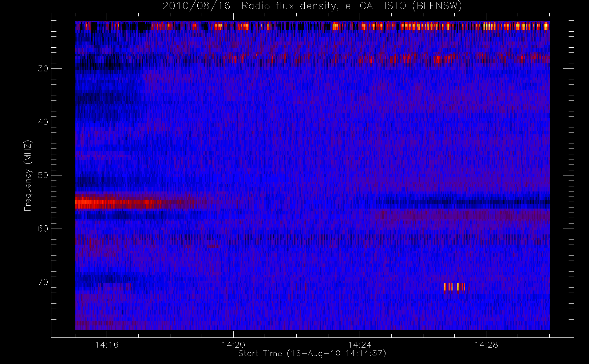Image resolution: width=589 pixels, height=364 pixels.
Task: Click the 14:24 time tick label
Action: click(x=360, y=345)
